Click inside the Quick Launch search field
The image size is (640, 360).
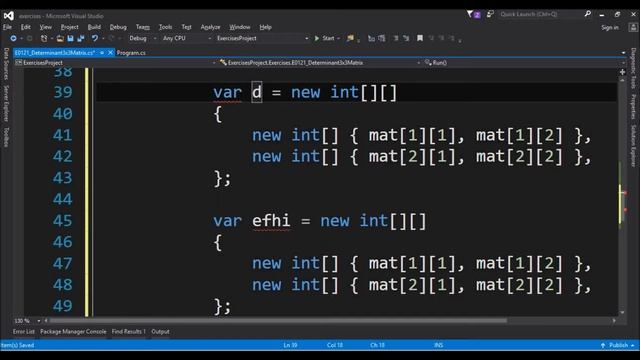(540, 14)
